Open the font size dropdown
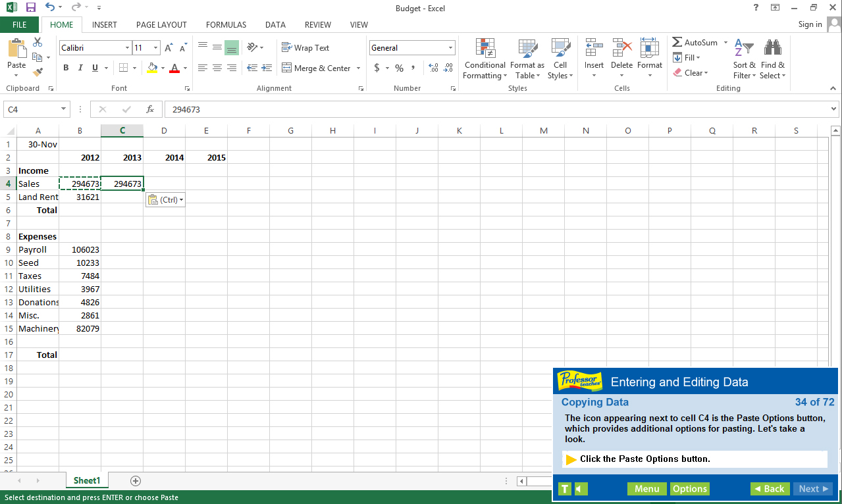Viewport: 842px width, 504px height. point(155,47)
